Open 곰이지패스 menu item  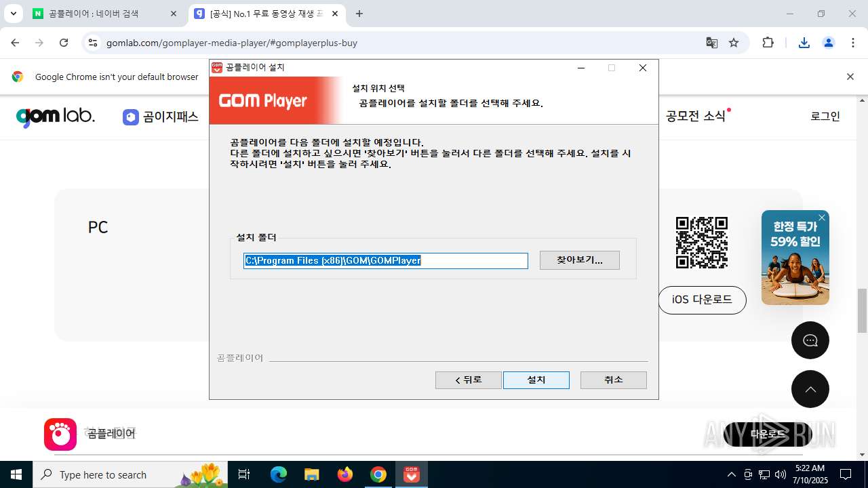pos(161,117)
